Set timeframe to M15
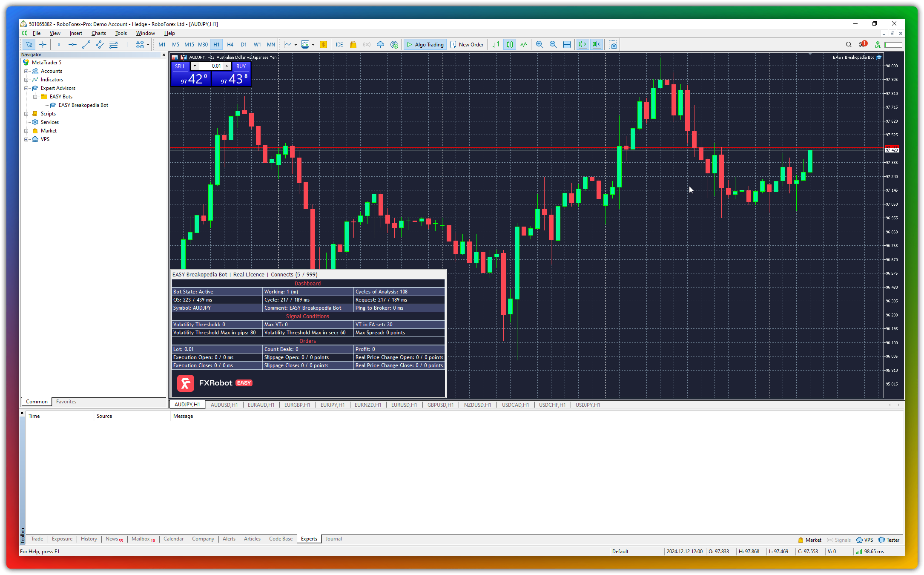 pyautogui.click(x=189, y=45)
